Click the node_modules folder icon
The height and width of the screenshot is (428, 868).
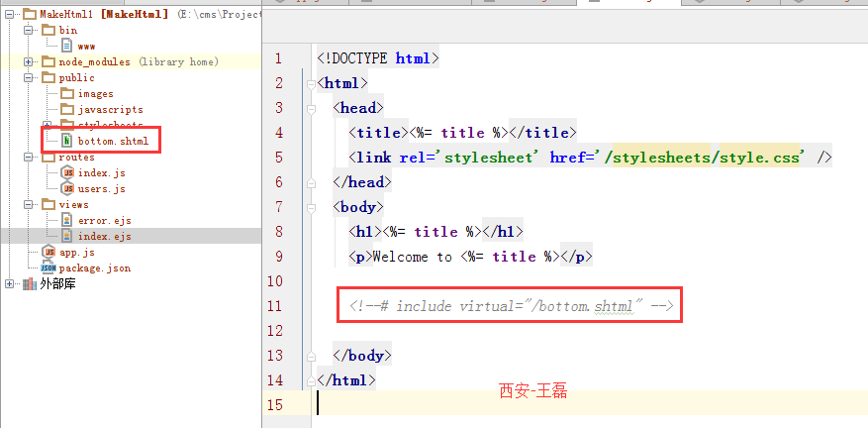pyautogui.click(x=48, y=61)
